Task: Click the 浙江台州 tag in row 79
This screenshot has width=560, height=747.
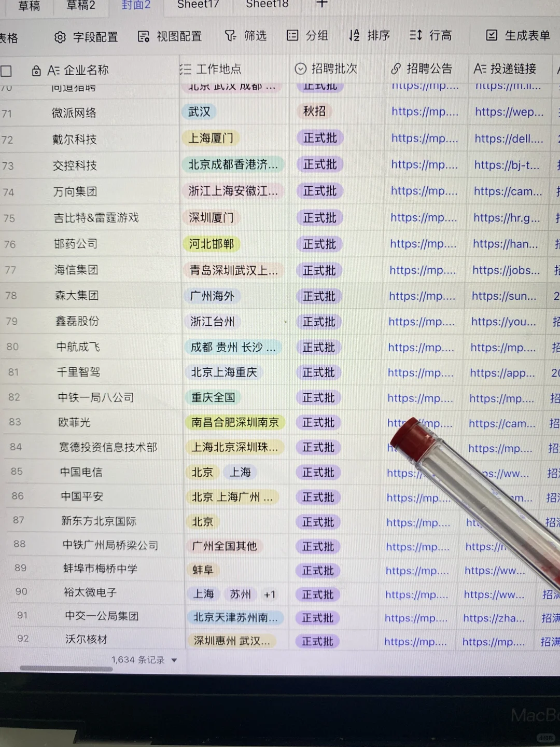Action: pos(213,322)
